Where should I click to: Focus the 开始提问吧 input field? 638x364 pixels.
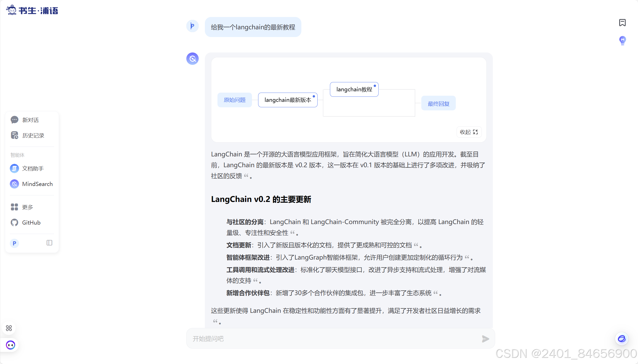pyautogui.click(x=332, y=339)
